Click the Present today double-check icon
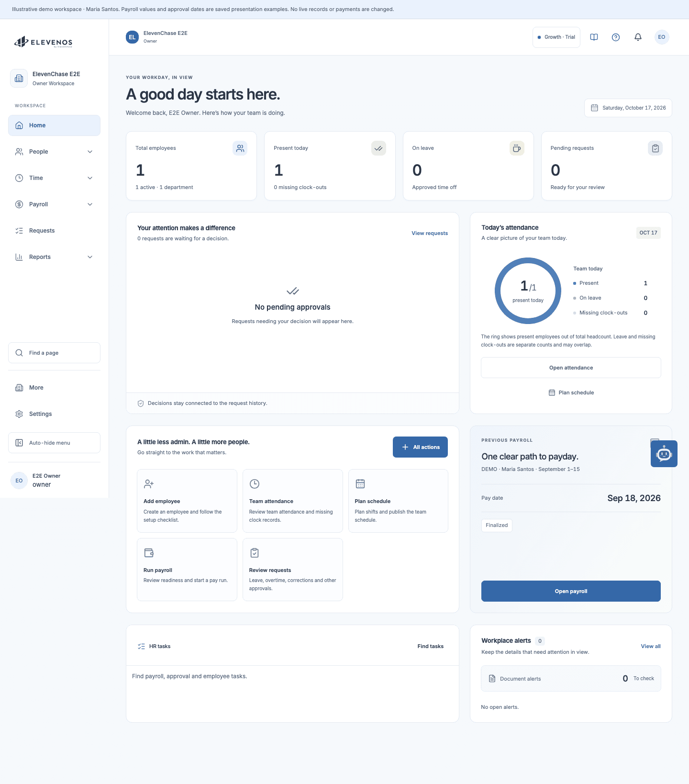Viewport: 689px width, 784px height. pyautogui.click(x=378, y=148)
